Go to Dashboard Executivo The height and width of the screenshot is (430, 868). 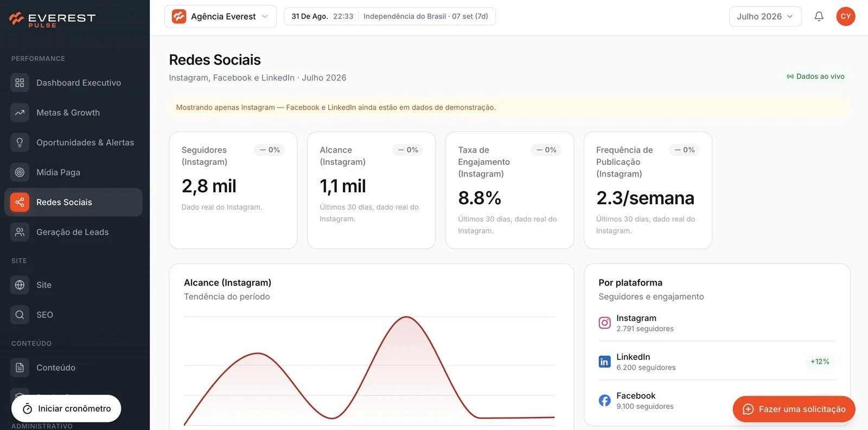click(73, 83)
